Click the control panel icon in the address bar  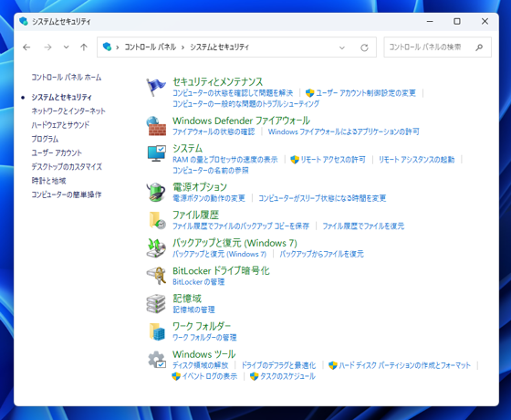point(107,47)
